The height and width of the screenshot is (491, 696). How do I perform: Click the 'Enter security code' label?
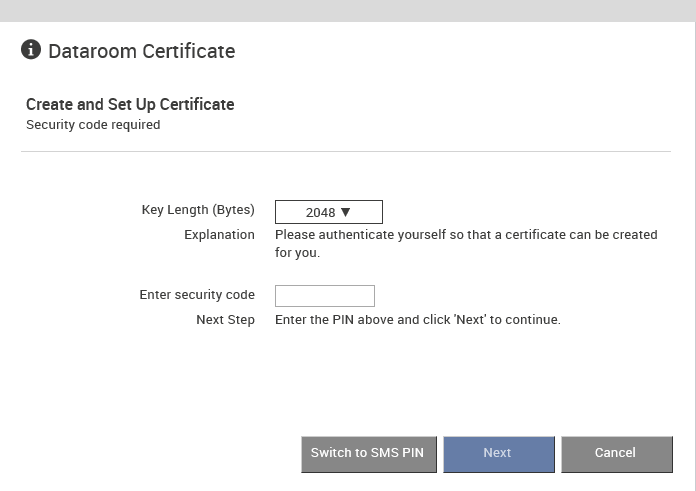click(x=197, y=294)
